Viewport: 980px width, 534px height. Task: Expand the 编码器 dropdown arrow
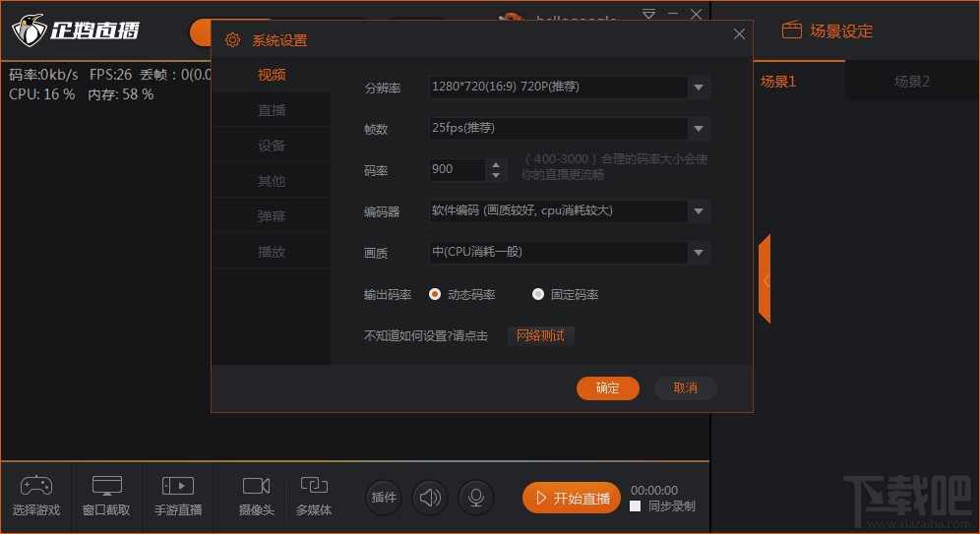click(x=699, y=211)
